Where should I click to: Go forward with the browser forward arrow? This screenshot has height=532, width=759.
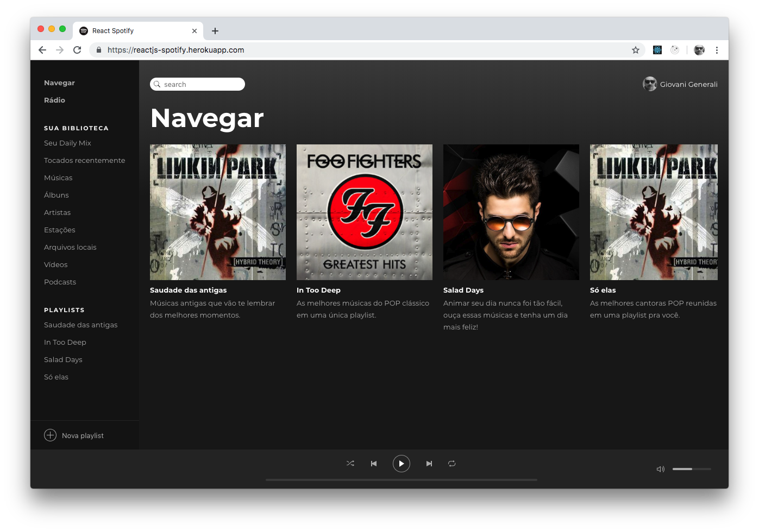(x=60, y=50)
